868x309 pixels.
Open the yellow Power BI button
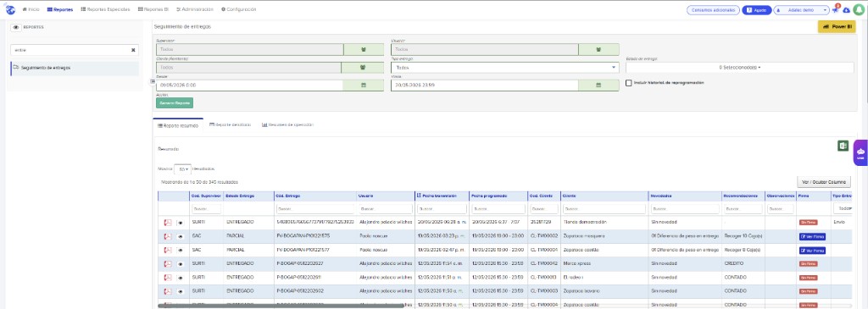tap(837, 26)
